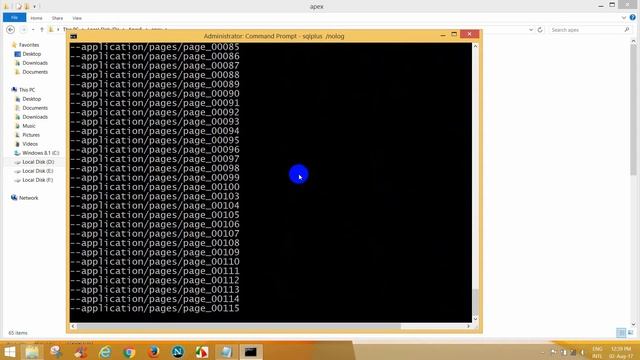The image size is (640, 360).
Task: Open File Explorer from the taskbar
Action: point(32,352)
